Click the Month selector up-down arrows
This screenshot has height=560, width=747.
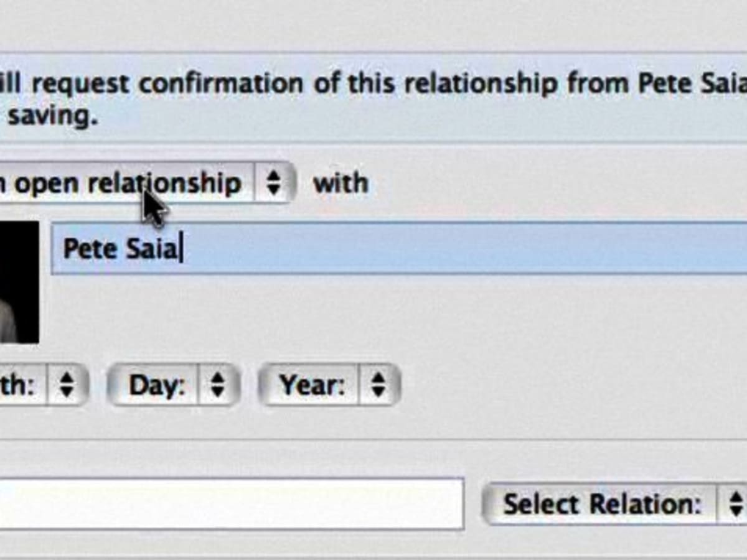click(67, 386)
